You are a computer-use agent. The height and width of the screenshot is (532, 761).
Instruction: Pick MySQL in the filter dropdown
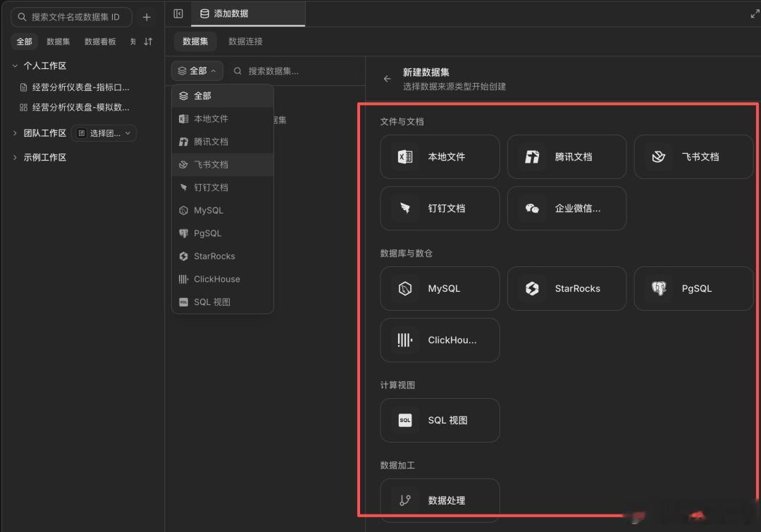[x=223, y=210]
